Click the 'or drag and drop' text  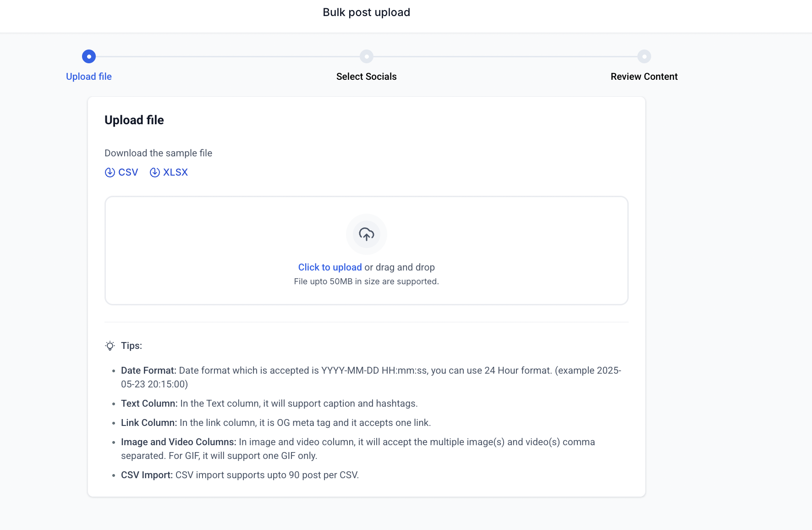click(400, 267)
